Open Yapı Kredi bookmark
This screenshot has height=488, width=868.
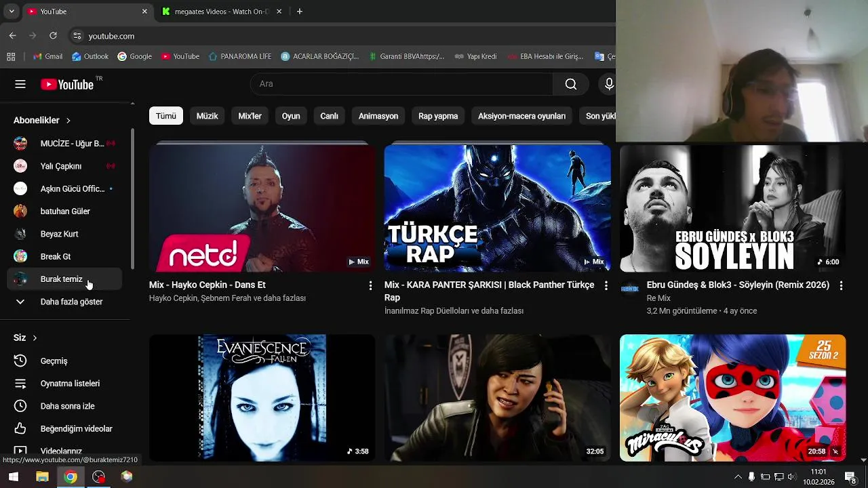click(x=475, y=56)
